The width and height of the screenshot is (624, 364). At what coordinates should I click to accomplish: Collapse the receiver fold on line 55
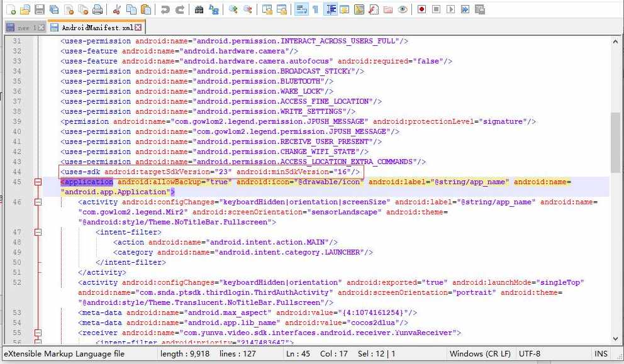click(38, 333)
